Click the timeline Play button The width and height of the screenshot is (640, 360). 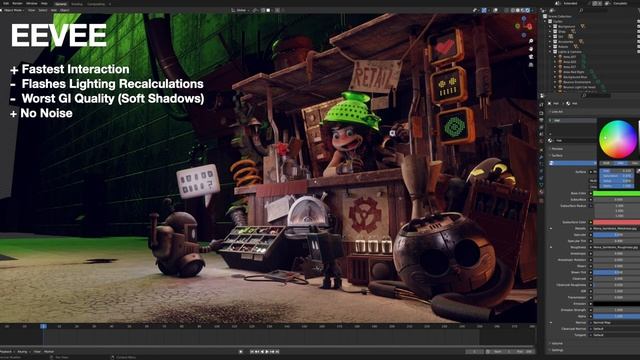(x=267, y=351)
